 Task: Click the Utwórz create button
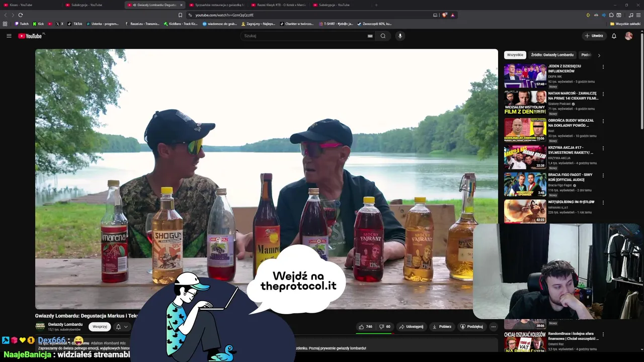pyautogui.click(x=594, y=36)
